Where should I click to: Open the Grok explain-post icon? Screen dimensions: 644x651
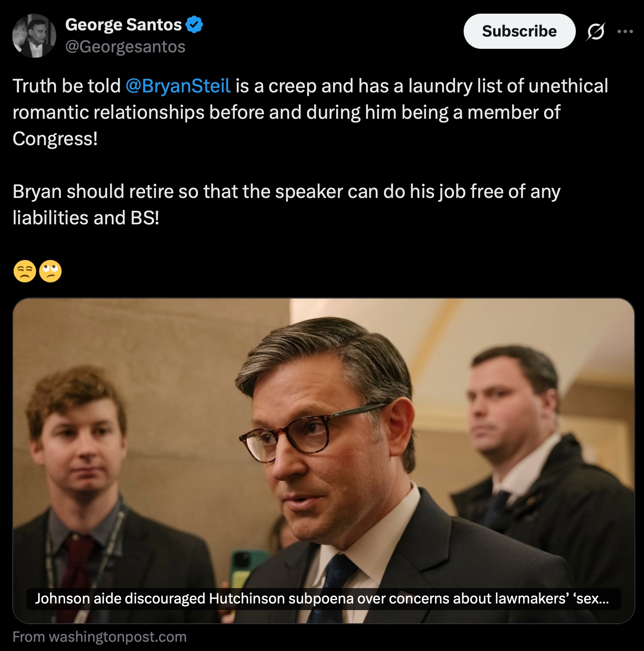tap(596, 32)
